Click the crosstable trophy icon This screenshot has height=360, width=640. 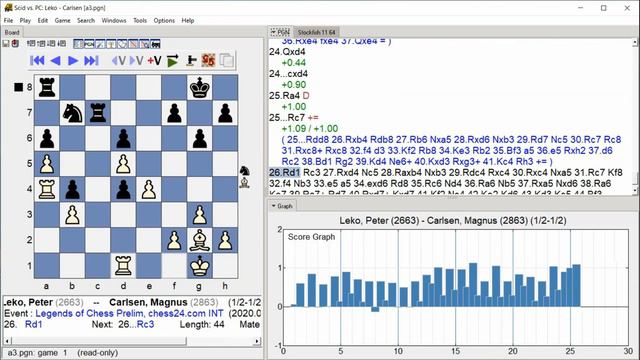click(x=111, y=44)
